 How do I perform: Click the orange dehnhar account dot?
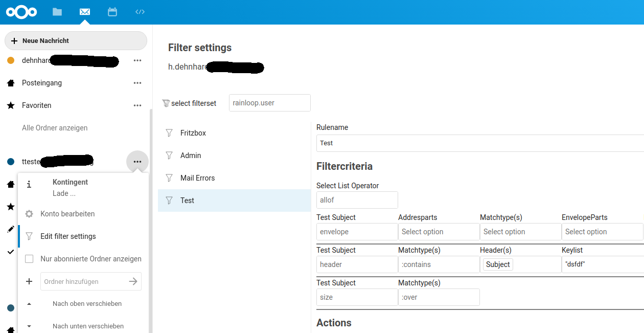(10, 60)
